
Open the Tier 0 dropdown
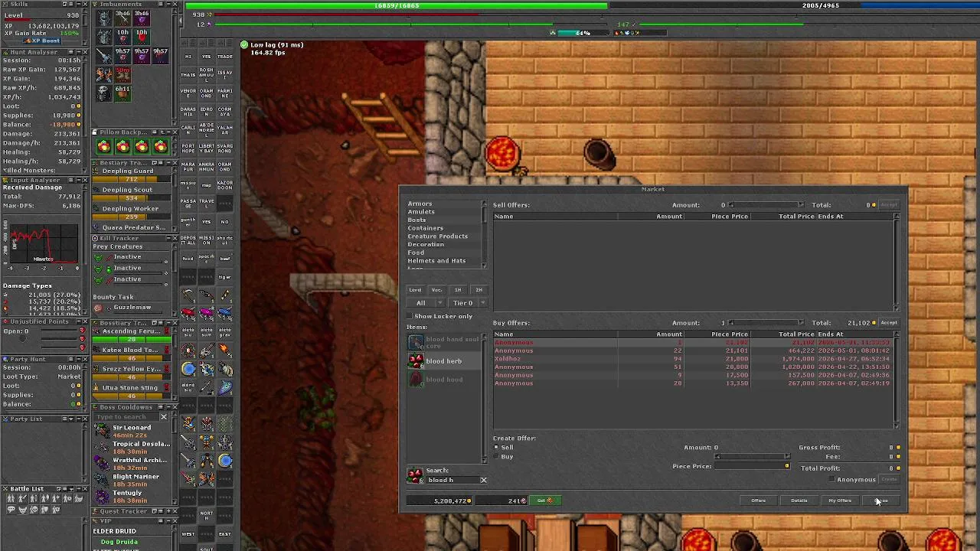click(469, 303)
